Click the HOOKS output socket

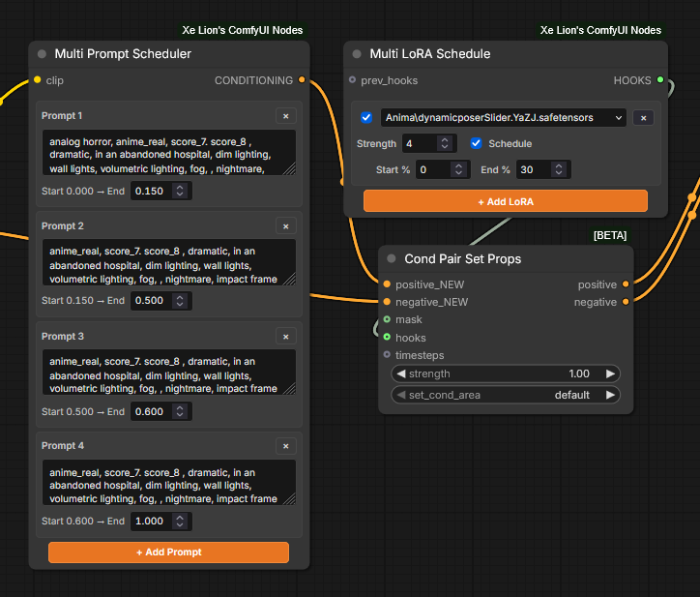coord(660,80)
